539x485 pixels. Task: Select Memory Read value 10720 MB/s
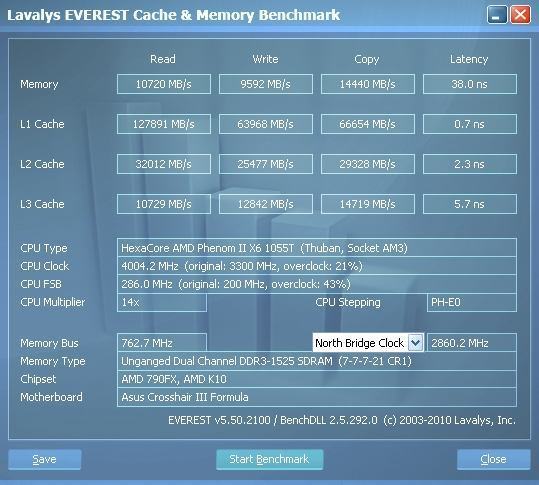tap(164, 84)
